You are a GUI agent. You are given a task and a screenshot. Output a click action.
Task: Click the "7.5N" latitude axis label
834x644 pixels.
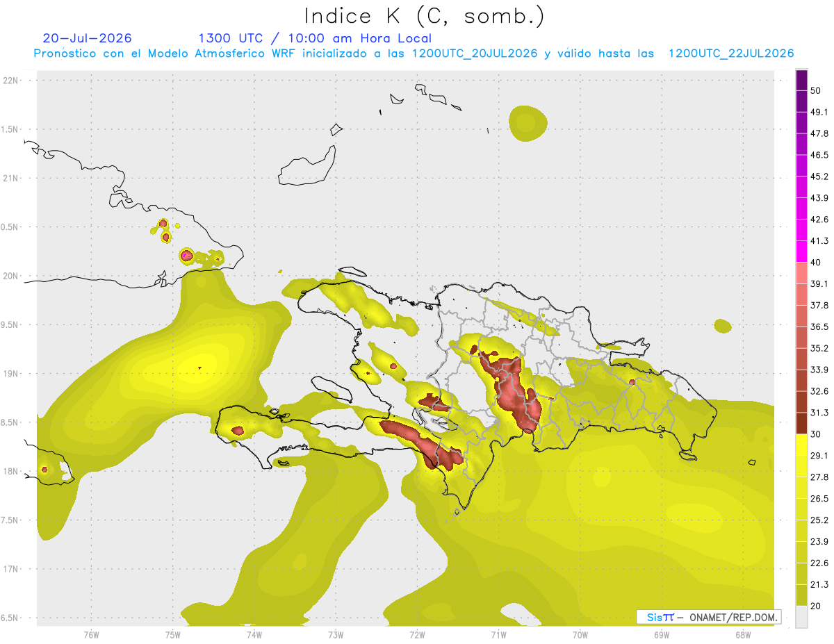coord(10,520)
